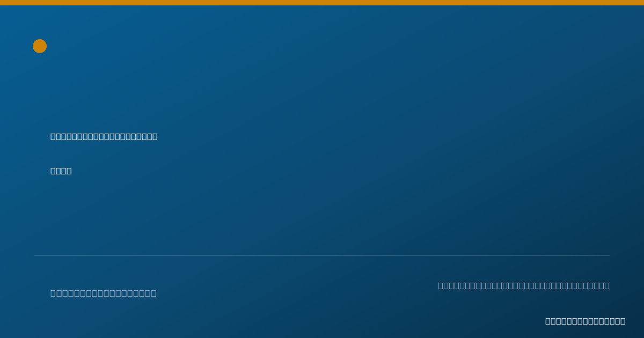Click the white text in the bottom-right corner
The image size is (644, 338).
[x=586, y=321]
